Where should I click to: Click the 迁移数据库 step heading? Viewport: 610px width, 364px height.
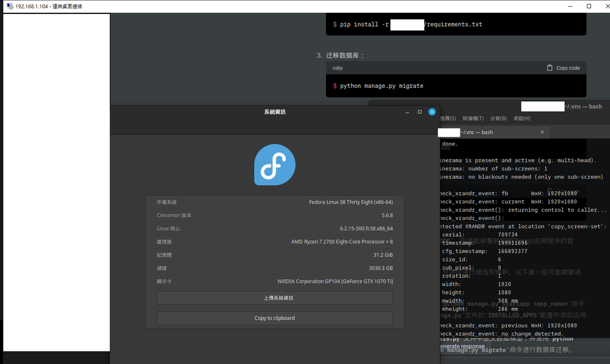(344, 56)
